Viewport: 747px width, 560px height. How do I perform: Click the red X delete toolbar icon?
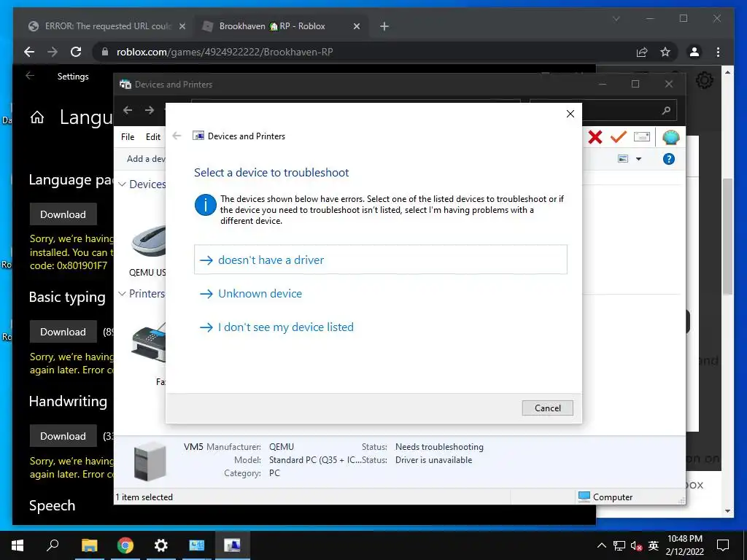[x=595, y=137]
